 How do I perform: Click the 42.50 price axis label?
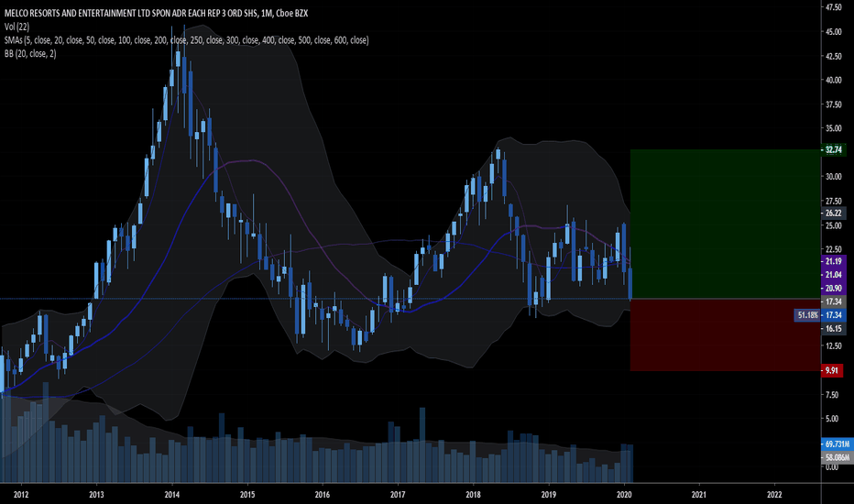(x=834, y=56)
